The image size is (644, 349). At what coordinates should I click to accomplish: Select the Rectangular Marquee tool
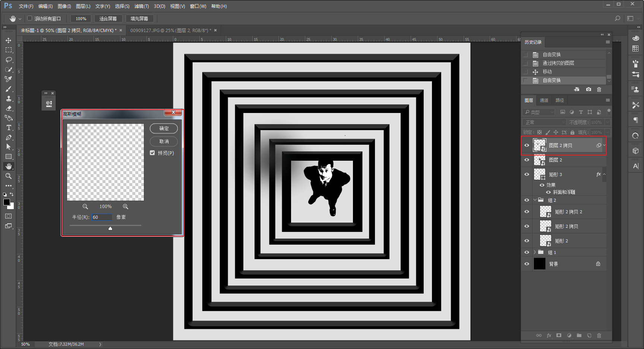[x=9, y=50]
